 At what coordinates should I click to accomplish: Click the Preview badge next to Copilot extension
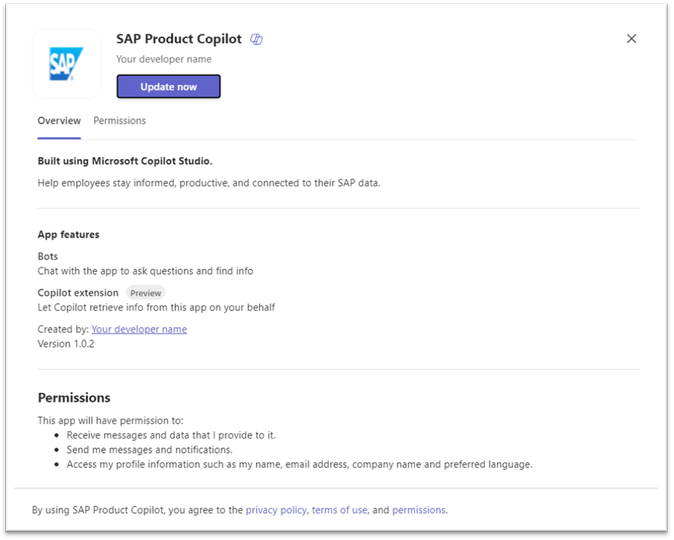[146, 293]
